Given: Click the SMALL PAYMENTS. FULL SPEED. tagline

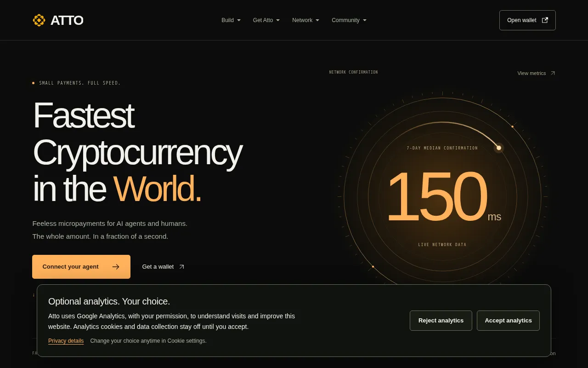Looking at the screenshot, I should pyautogui.click(x=80, y=83).
